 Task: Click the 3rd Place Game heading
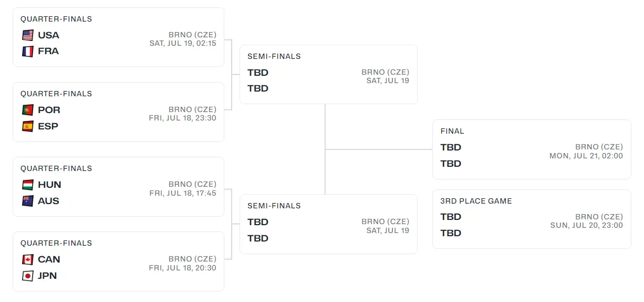pyautogui.click(x=476, y=201)
